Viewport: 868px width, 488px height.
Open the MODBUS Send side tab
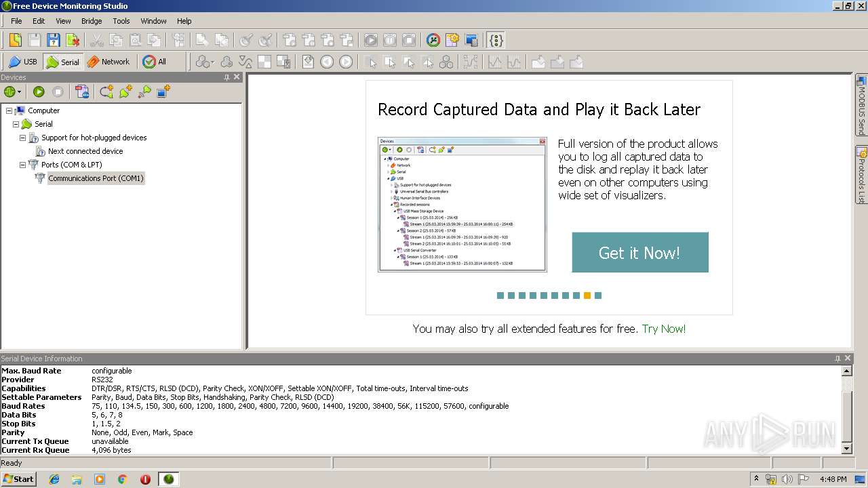click(x=862, y=105)
